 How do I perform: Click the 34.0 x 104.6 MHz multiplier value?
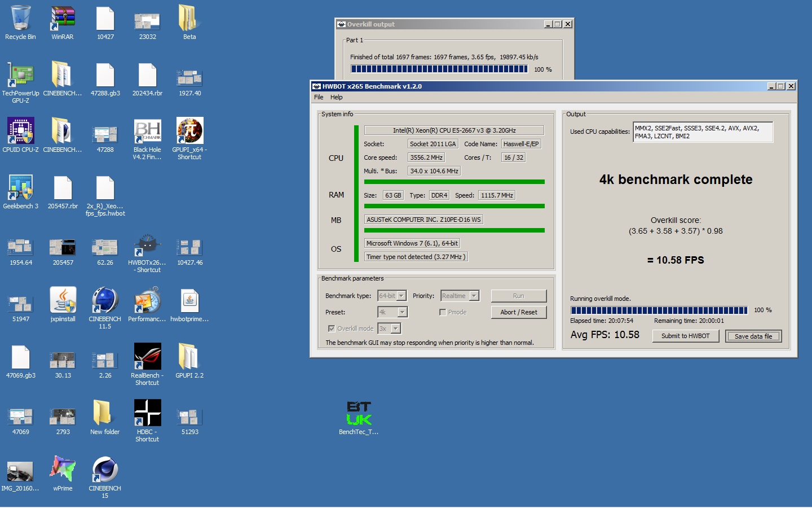coord(434,171)
